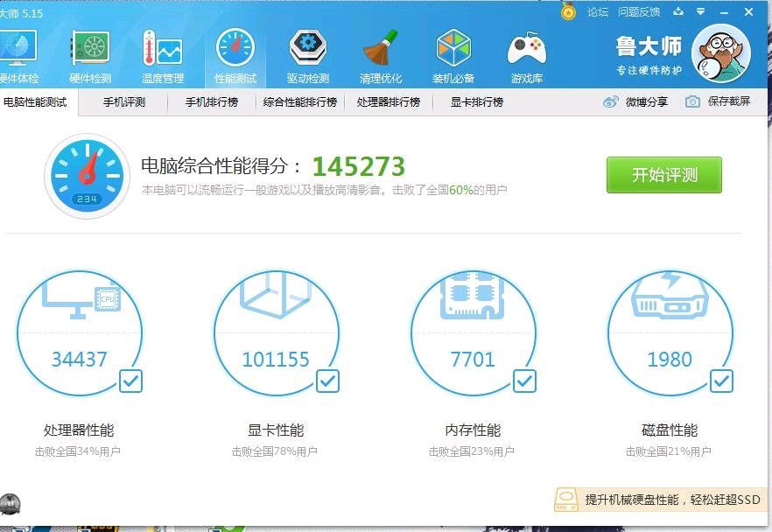
Task: Click the 内存性能 label
Action: 473,430
